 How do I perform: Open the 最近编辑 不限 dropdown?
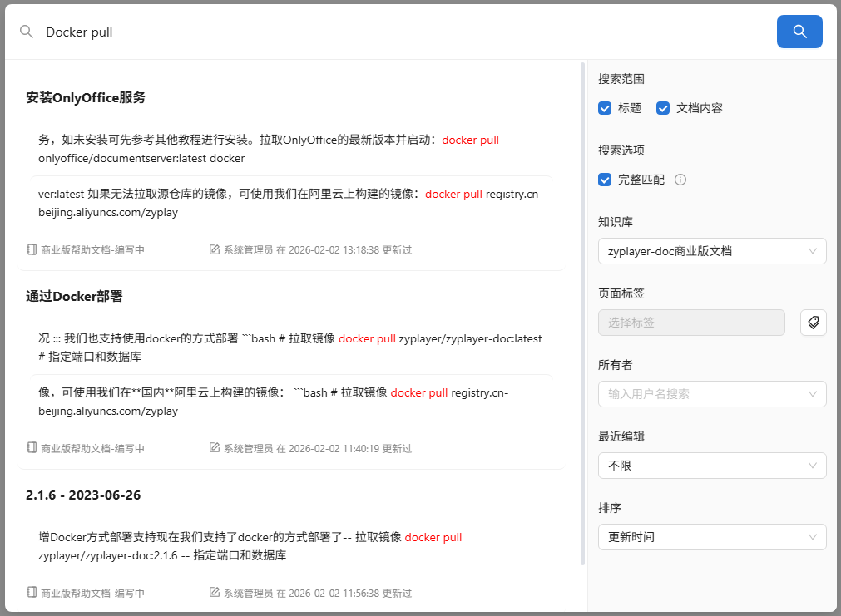(x=712, y=466)
